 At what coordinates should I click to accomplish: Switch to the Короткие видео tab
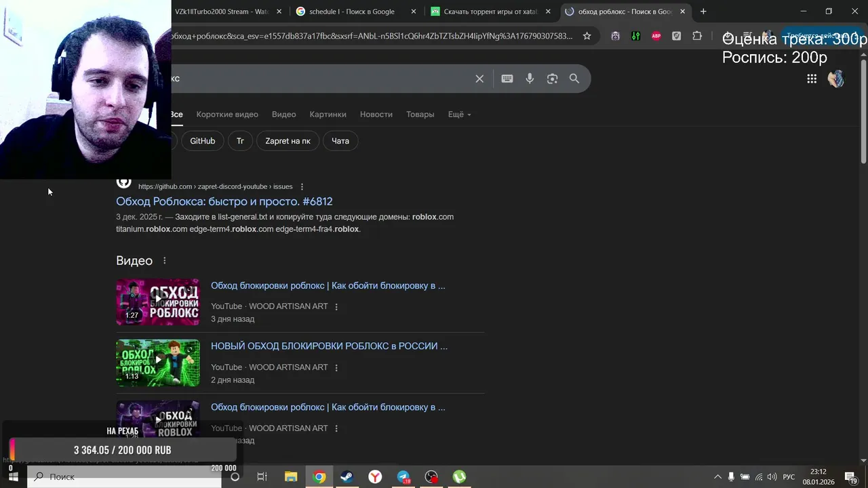tap(227, 115)
